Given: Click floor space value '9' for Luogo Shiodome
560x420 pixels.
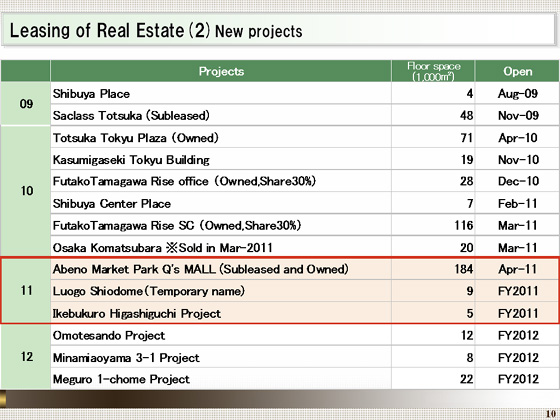Looking at the screenshot, I should coord(470,291).
